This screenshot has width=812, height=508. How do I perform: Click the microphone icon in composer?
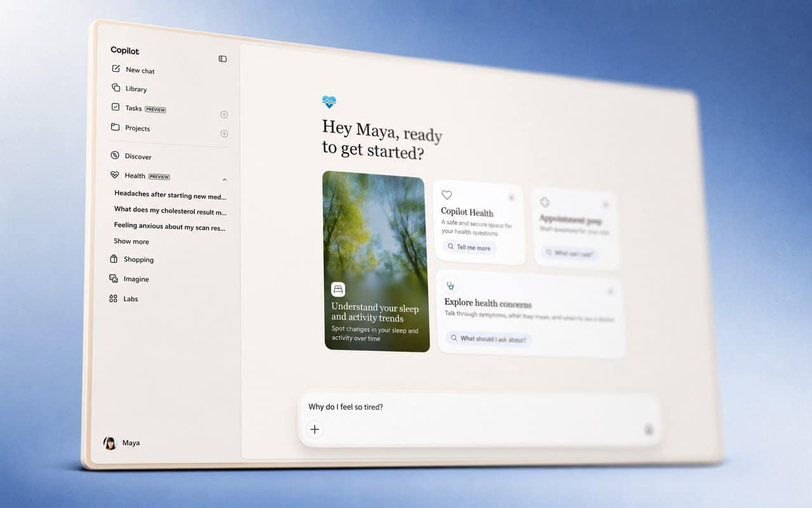coord(649,429)
